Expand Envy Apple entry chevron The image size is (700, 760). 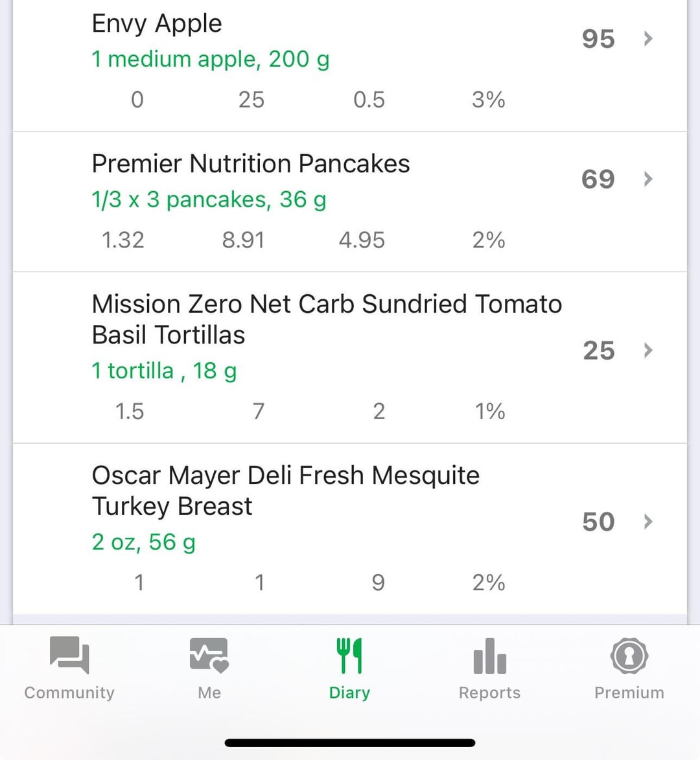click(648, 38)
